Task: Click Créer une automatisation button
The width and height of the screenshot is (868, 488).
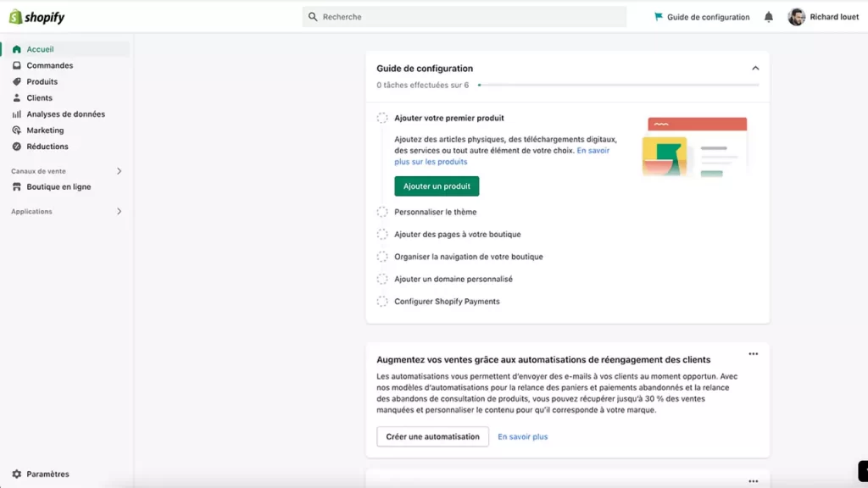Action: 433,436
